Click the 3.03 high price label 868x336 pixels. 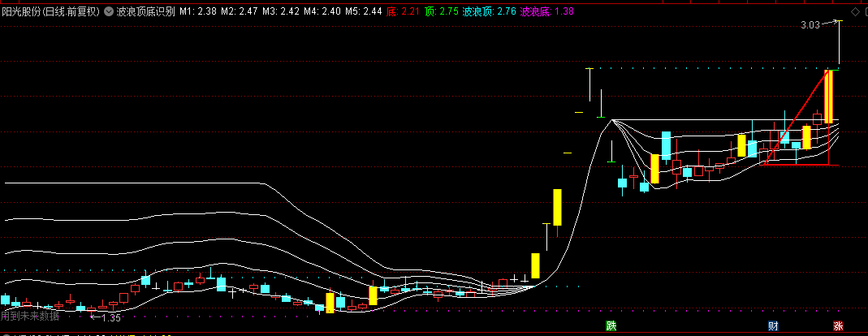[810, 25]
